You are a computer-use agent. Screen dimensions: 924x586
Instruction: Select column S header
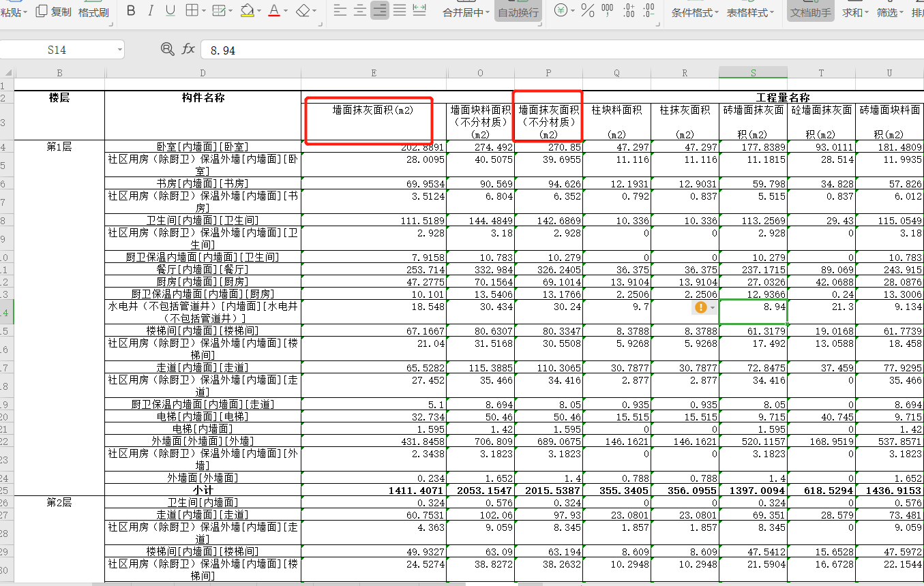[753, 73]
